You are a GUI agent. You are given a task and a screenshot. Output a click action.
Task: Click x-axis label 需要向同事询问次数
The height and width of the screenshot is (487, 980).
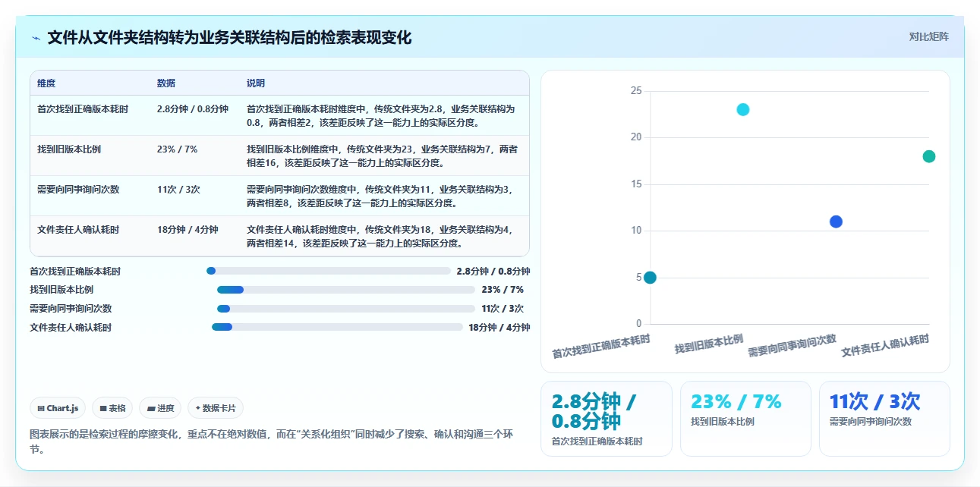click(792, 345)
